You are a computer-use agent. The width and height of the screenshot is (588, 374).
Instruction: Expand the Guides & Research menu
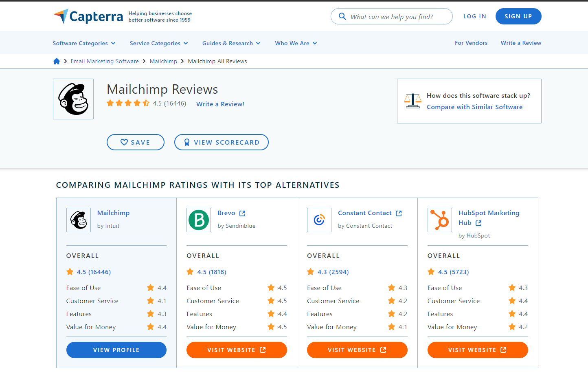pyautogui.click(x=231, y=43)
